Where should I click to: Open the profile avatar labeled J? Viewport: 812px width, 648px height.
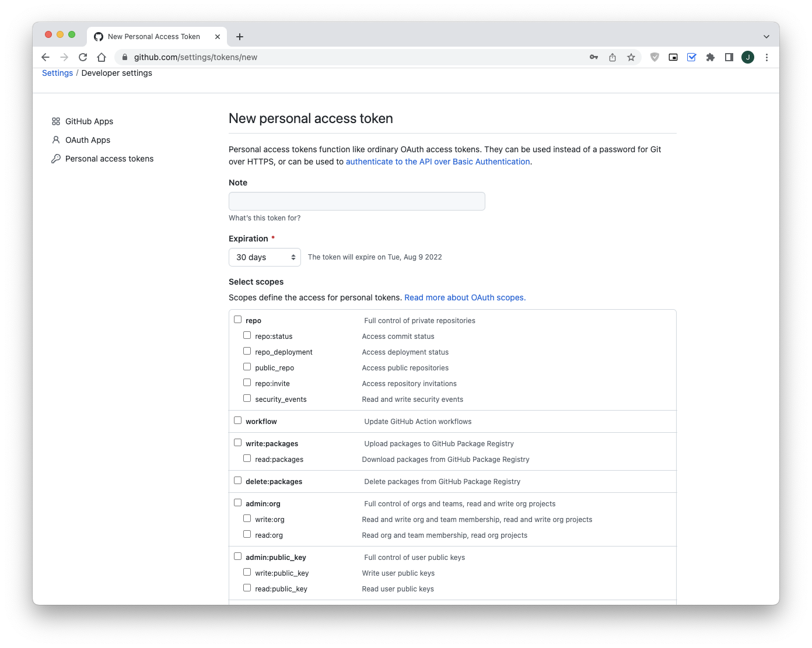[748, 57]
